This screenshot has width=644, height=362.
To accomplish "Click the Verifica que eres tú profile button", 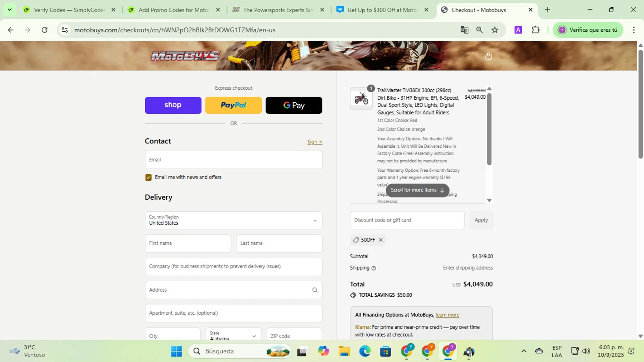I will (588, 30).
